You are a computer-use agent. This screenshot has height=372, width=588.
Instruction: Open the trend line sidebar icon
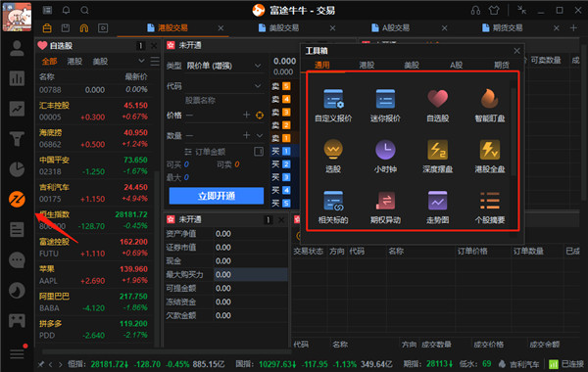pos(17,109)
